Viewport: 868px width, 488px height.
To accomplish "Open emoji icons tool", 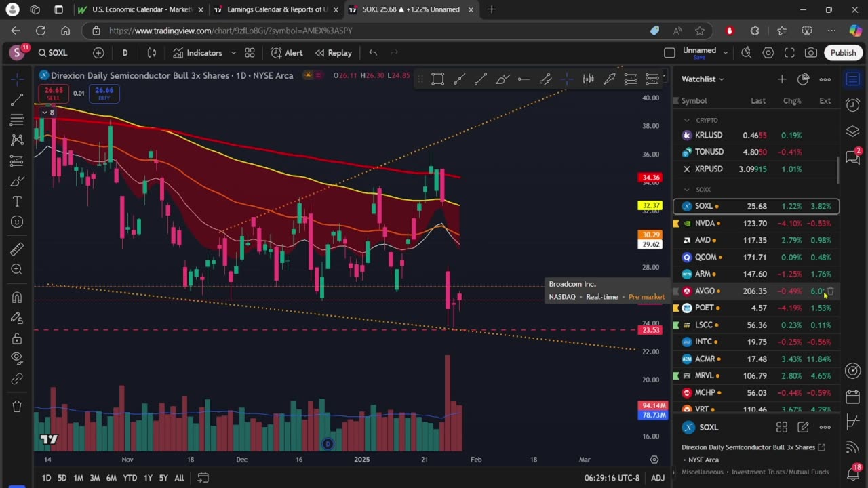I will [x=17, y=222].
